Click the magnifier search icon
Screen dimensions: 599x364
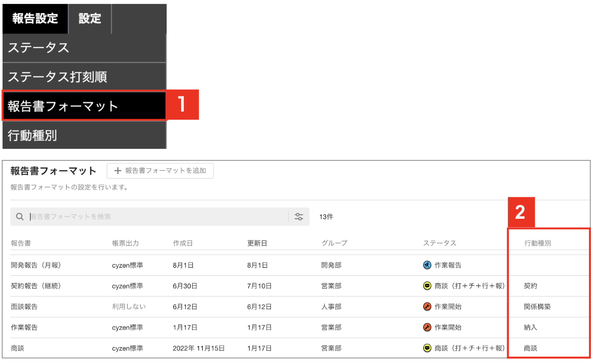click(20, 217)
